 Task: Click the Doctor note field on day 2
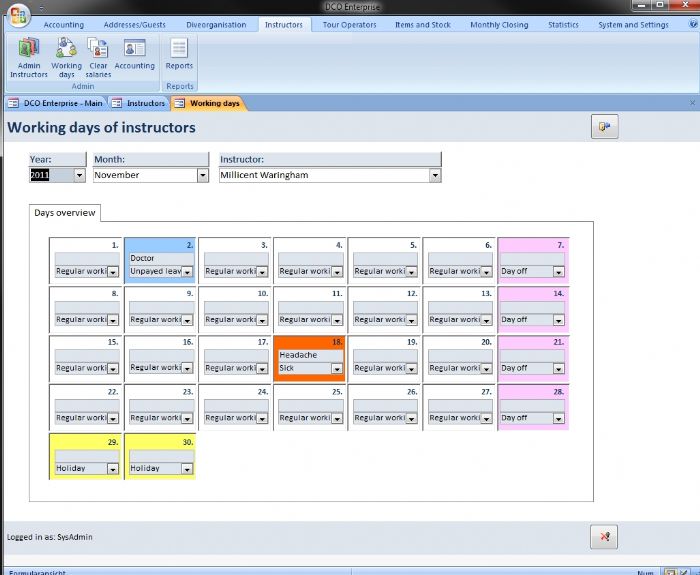point(160,258)
